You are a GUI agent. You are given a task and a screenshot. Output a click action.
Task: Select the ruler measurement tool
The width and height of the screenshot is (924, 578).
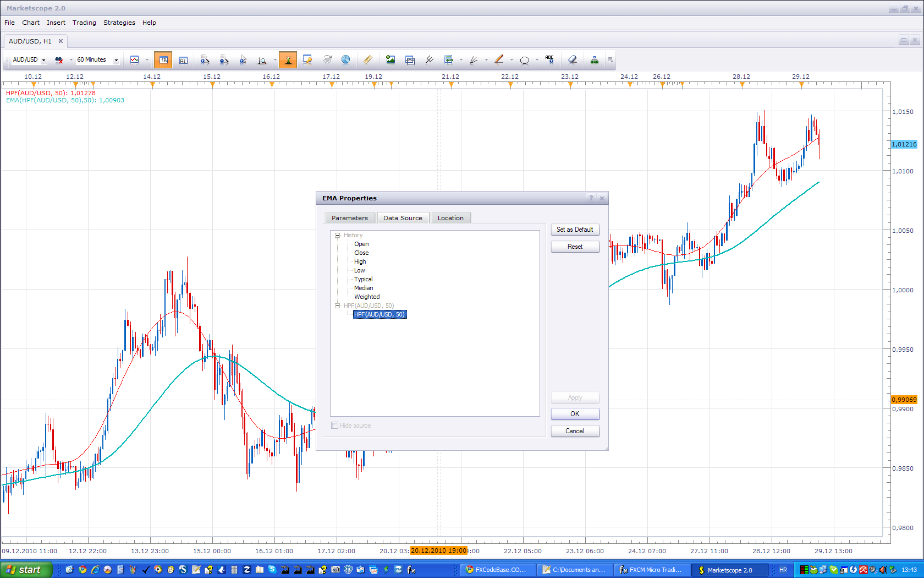point(368,60)
